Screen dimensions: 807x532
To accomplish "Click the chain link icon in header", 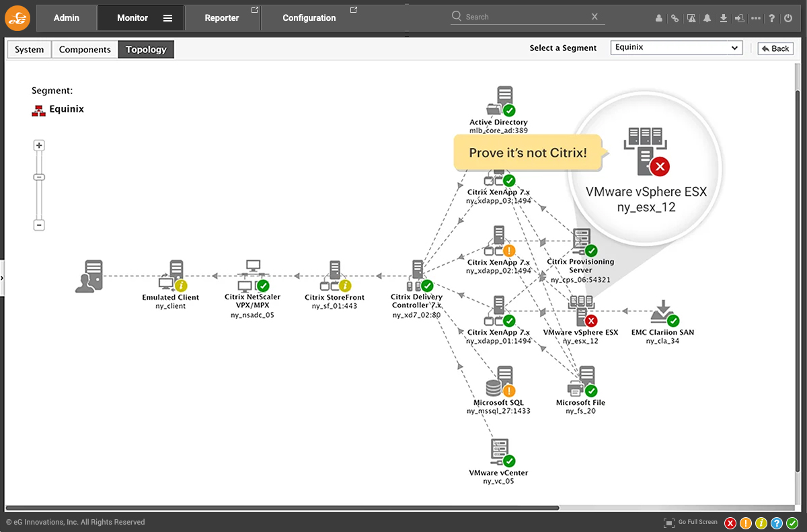I will [x=675, y=19].
